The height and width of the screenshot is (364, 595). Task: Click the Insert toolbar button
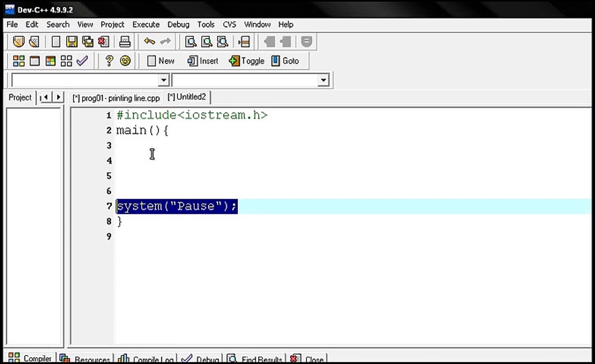pyautogui.click(x=203, y=61)
